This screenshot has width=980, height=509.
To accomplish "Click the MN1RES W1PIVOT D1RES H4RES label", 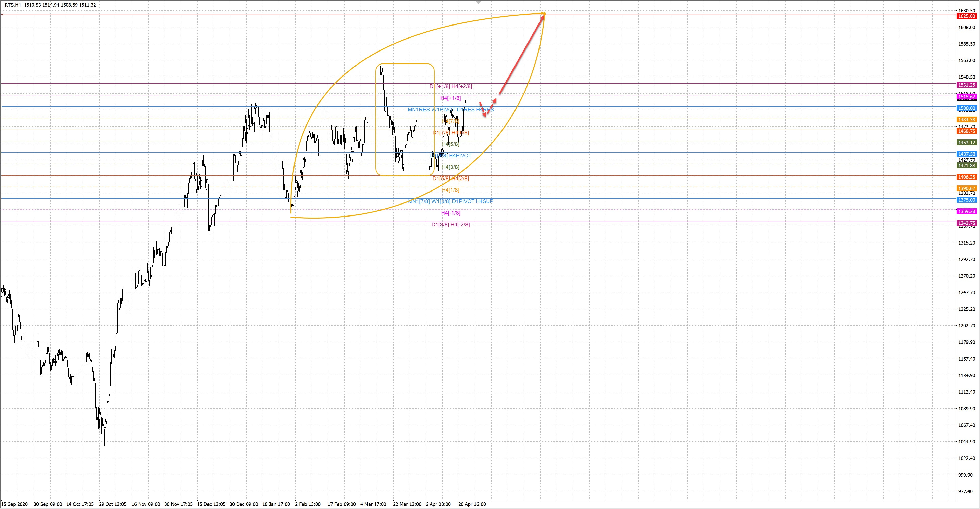I will (x=450, y=109).
